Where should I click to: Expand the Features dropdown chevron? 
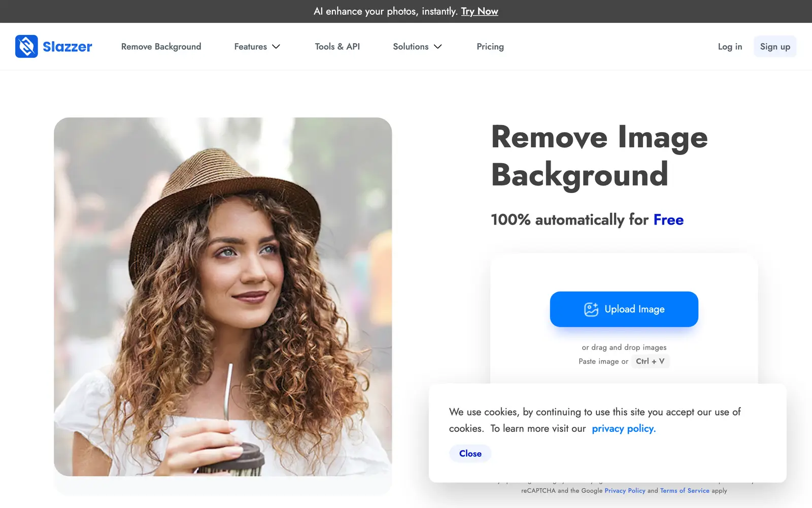click(x=276, y=47)
